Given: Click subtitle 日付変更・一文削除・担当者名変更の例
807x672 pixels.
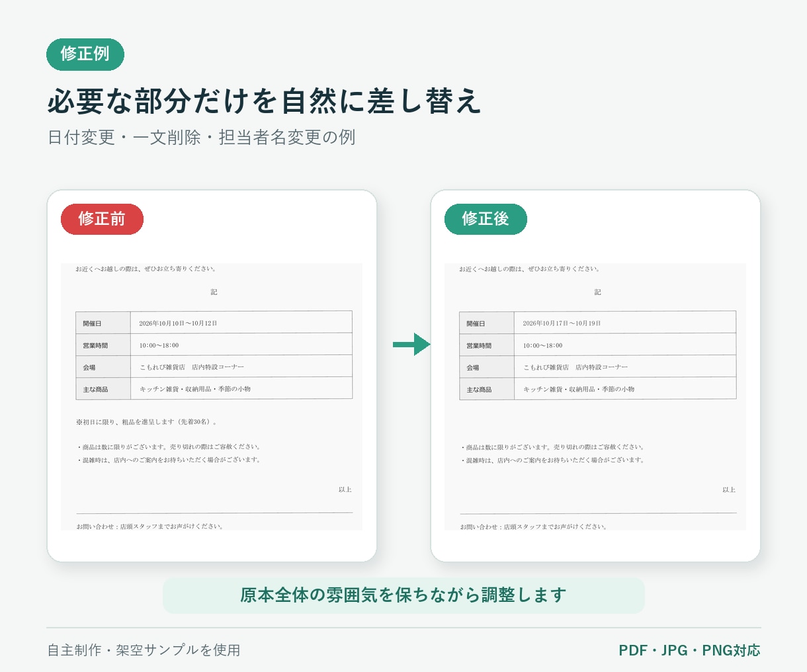Looking at the screenshot, I should tap(202, 138).
